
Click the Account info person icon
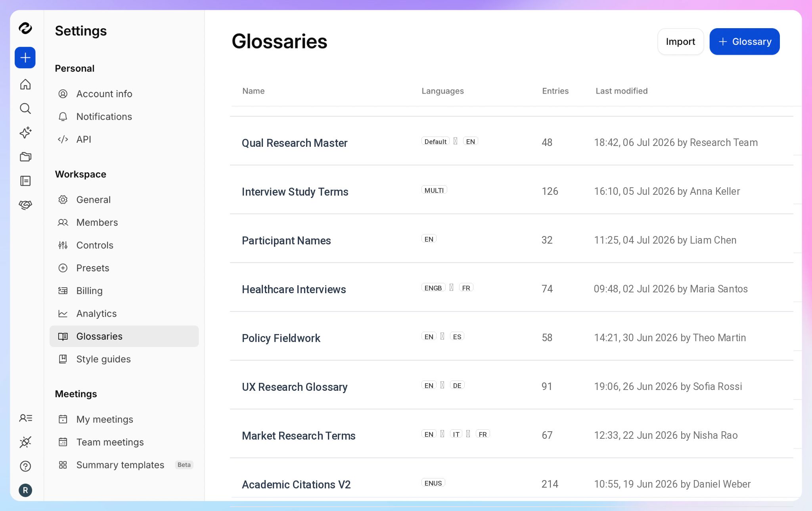click(63, 94)
